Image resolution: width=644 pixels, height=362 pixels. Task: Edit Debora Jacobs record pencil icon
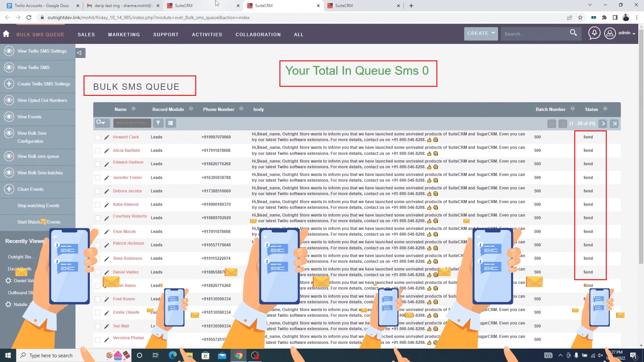(106, 191)
